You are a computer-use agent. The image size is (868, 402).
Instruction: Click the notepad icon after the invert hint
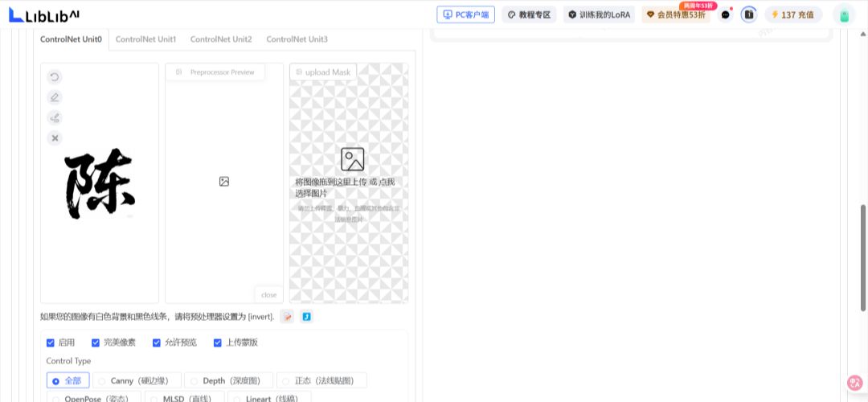[x=287, y=317]
